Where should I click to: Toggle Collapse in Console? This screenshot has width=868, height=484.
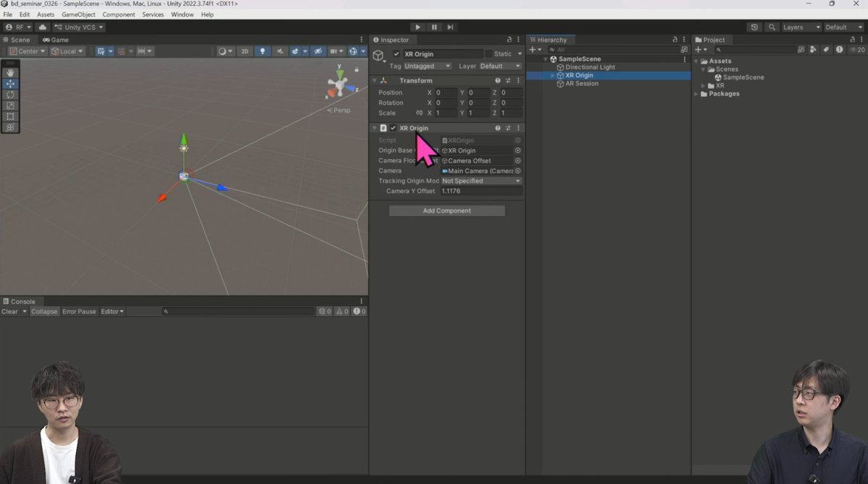[x=44, y=312]
